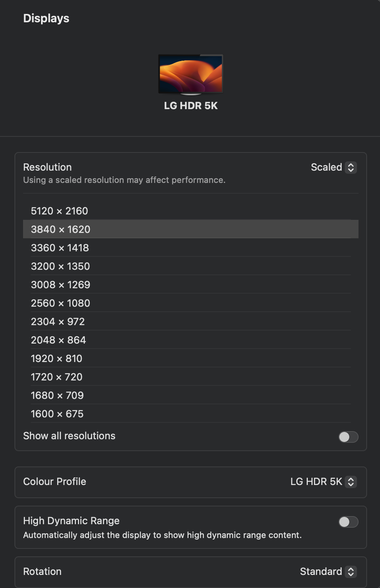Open the Colour Profile dropdown
380x588 pixels.
(323, 482)
